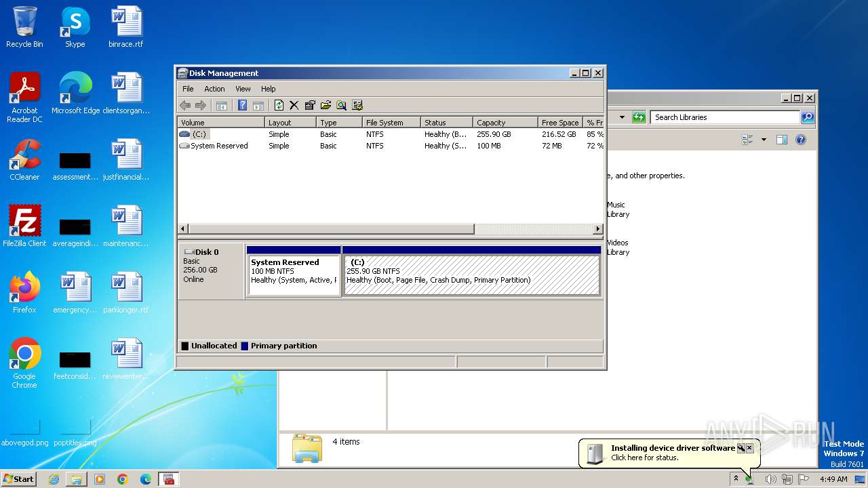Select the (C:) volume row in the list
The width and height of the screenshot is (868, 488).
[391, 134]
